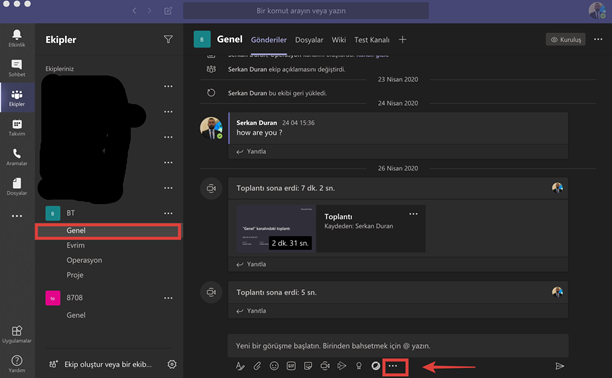Open more apps ellipsis in left rail

point(17,216)
